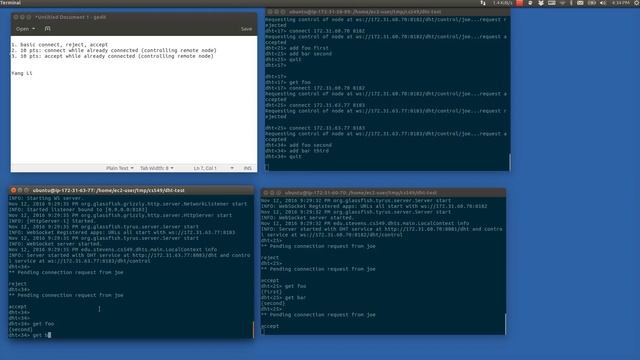Open the battery indicator in top bar
The image size is (640, 360).
[x=591, y=3]
